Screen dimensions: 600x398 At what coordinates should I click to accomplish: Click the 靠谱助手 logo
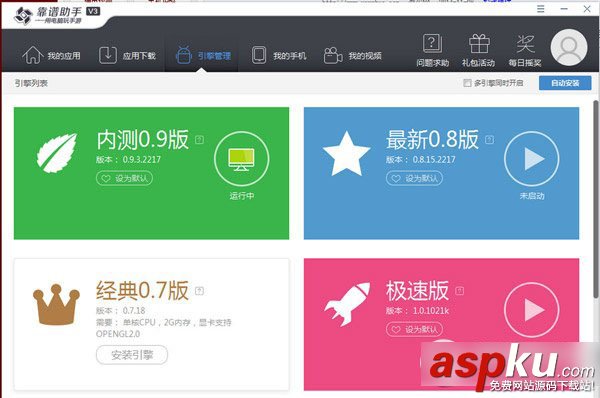tap(57, 15)
